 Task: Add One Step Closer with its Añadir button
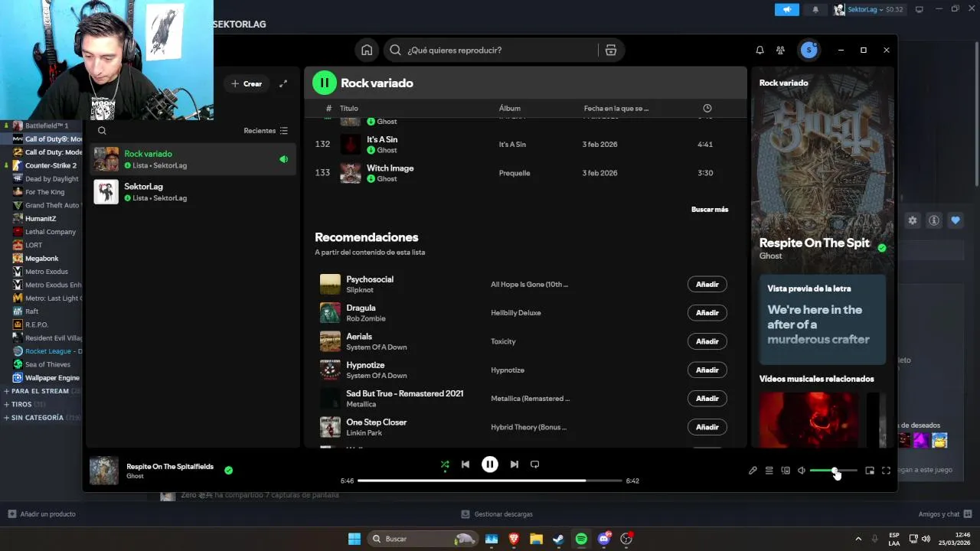[x=707, y=427]
